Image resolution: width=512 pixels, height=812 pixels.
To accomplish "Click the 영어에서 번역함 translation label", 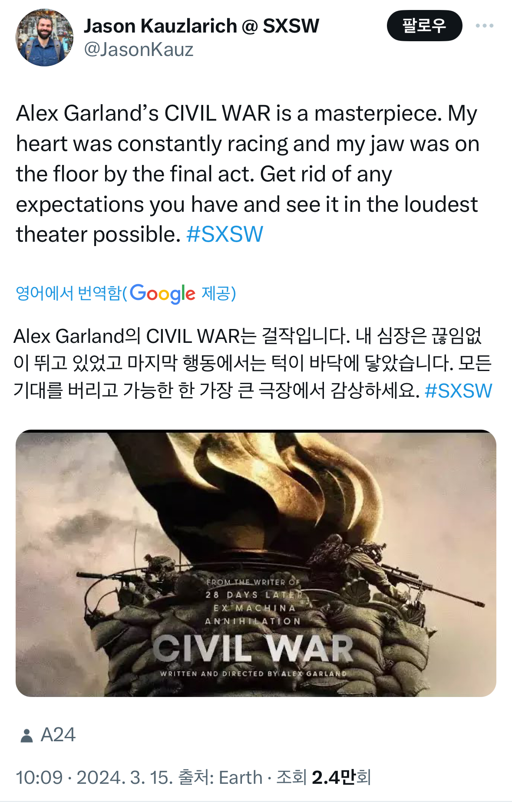I will click(x=69, y=293).
